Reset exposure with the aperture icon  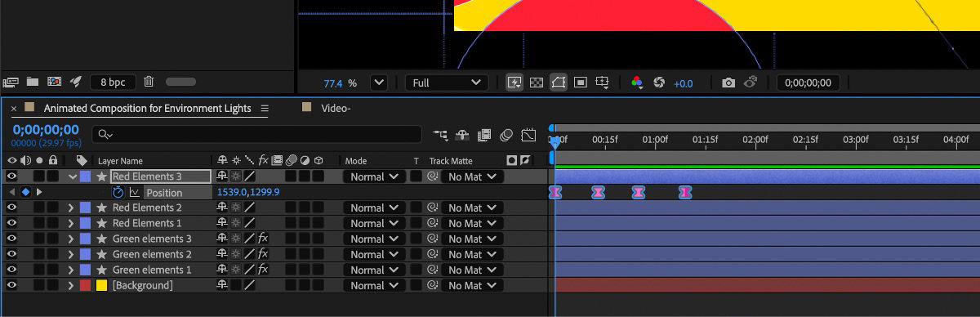(x=659, y=83)
